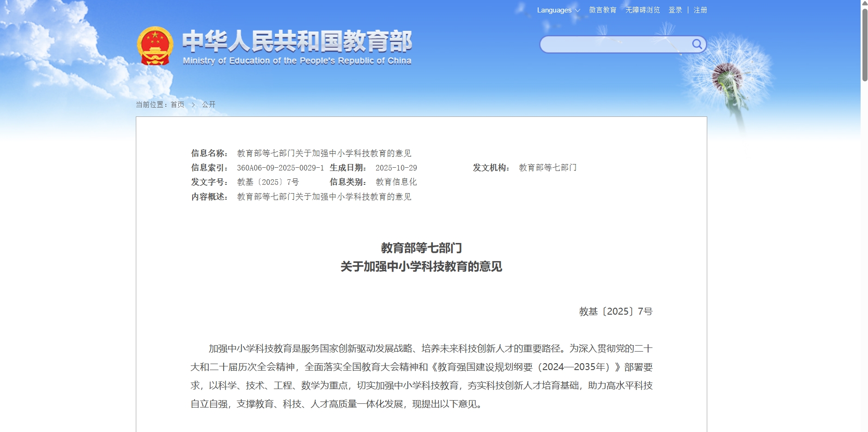
Task: Click the national emblem logo
Action: 155,46
